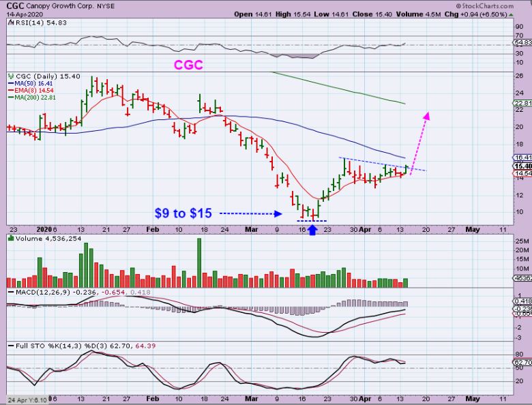Click the 15.40 last price tag

[x=524, y=166]
